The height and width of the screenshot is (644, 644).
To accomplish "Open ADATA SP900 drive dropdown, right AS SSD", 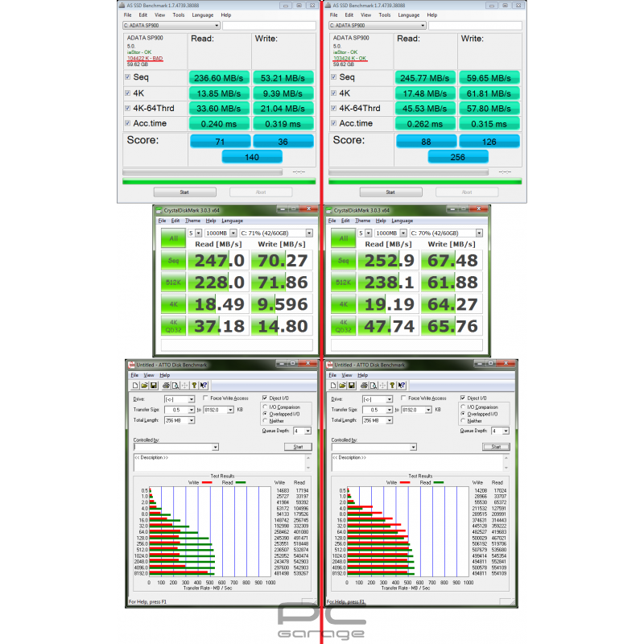I will (378, 26).
